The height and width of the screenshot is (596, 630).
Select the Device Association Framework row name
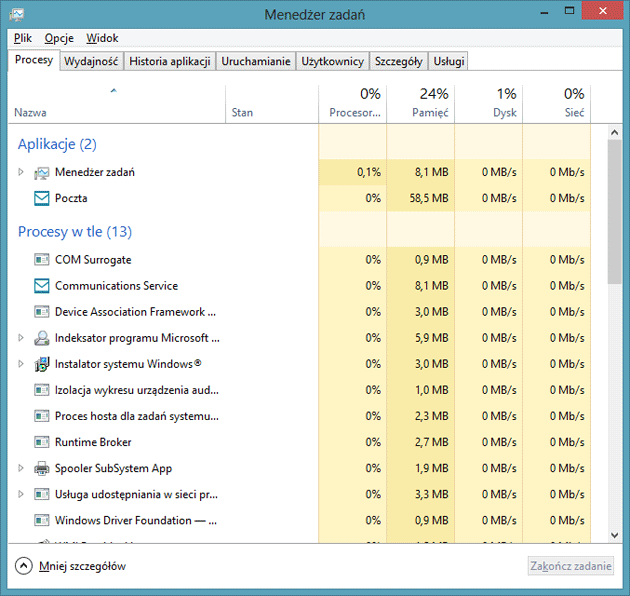[x=135, y=312]
